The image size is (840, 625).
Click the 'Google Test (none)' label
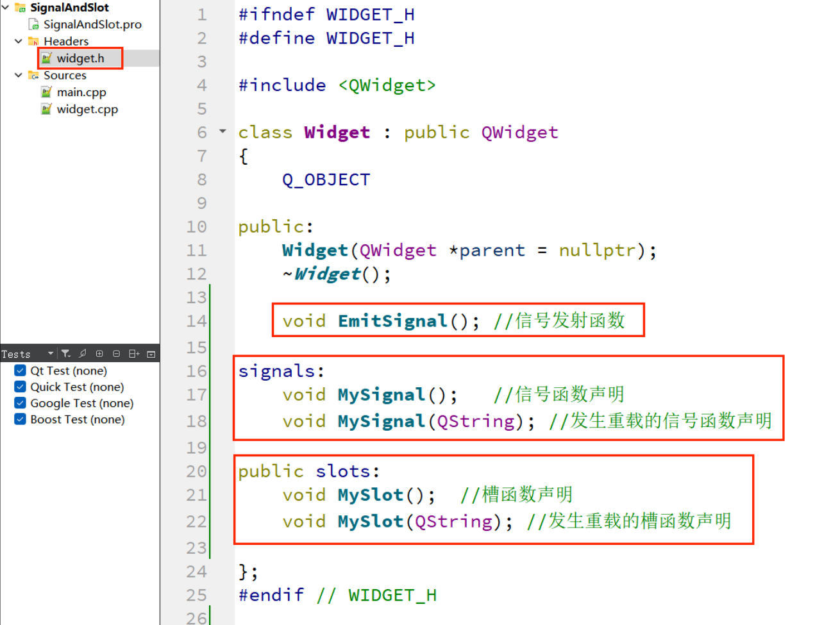(82, 403)
